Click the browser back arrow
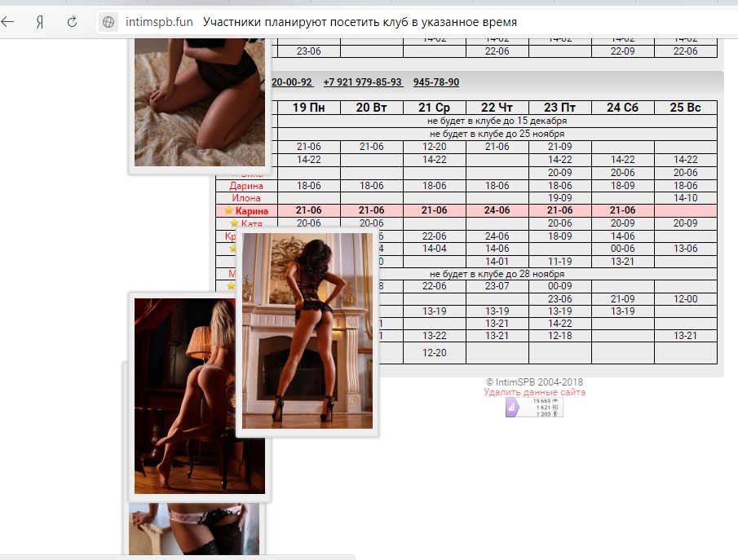 tap(9, 22)
